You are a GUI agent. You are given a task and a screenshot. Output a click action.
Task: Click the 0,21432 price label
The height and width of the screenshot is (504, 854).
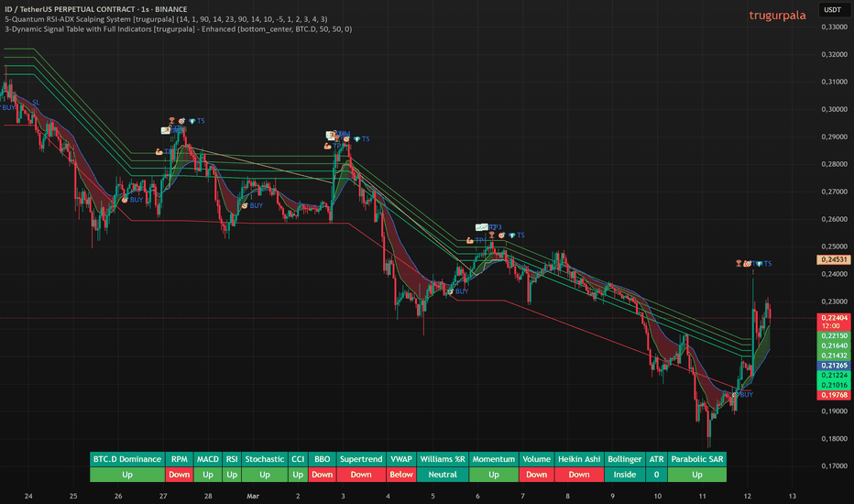[x=834, y=356]
